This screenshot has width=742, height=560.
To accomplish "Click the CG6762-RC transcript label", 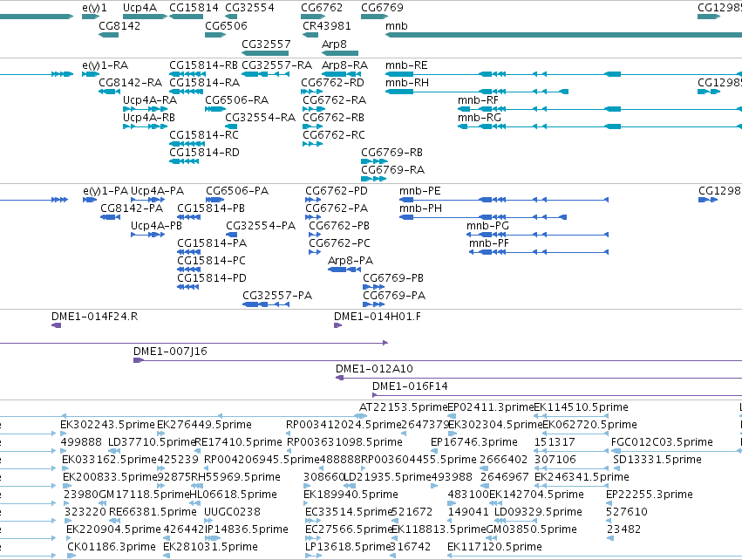I will click(x=334, y=135).
